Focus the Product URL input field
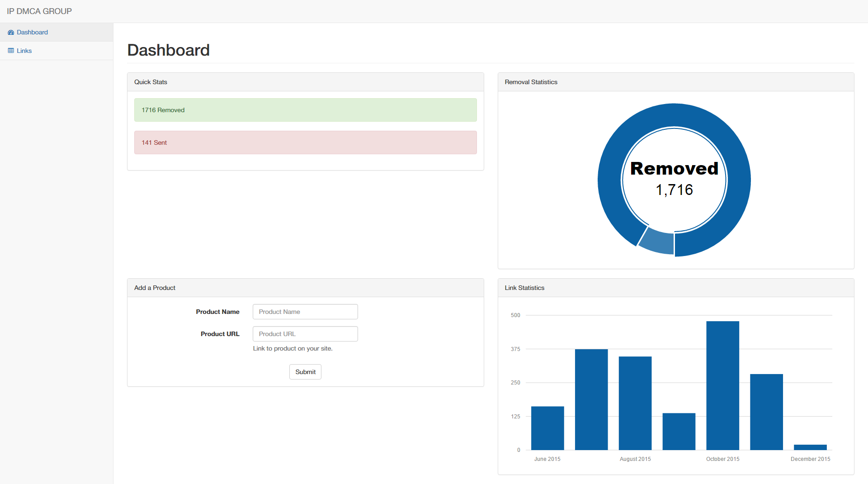868x484 pixels. 305,334
